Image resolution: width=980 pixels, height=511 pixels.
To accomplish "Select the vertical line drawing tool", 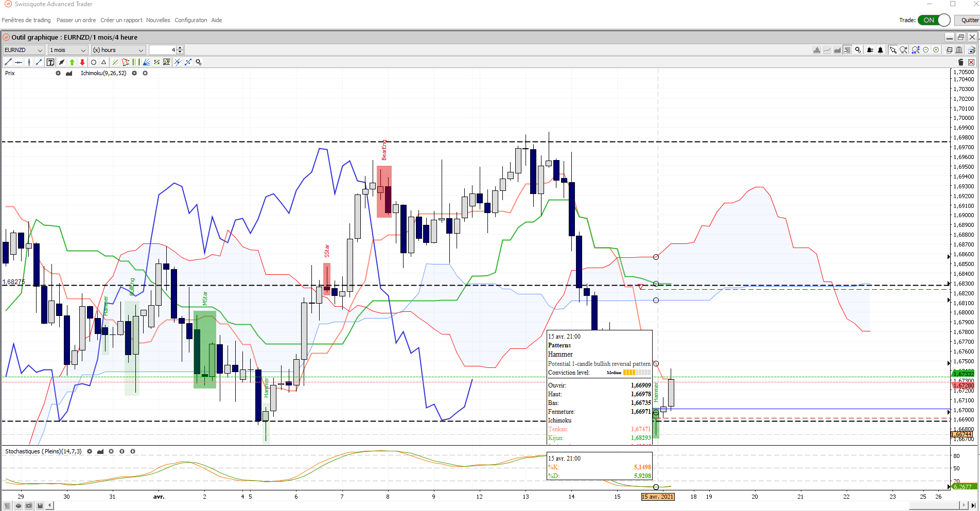I will [29, 62].
